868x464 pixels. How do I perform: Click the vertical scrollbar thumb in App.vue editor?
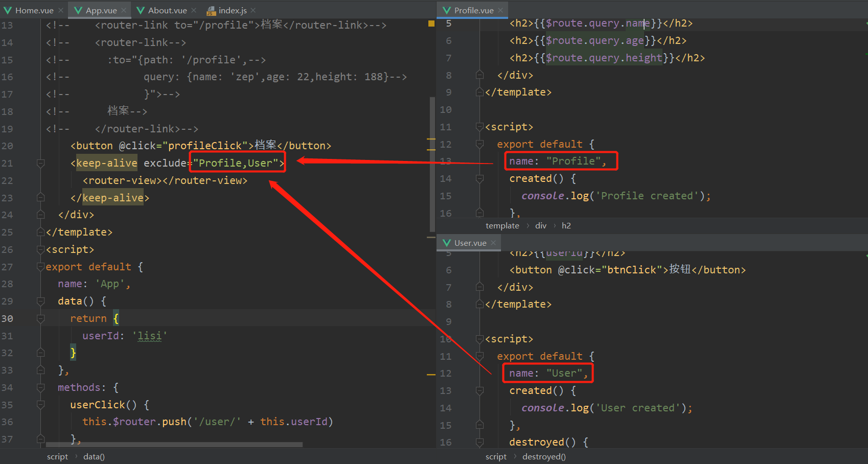[x=432, y=164]
